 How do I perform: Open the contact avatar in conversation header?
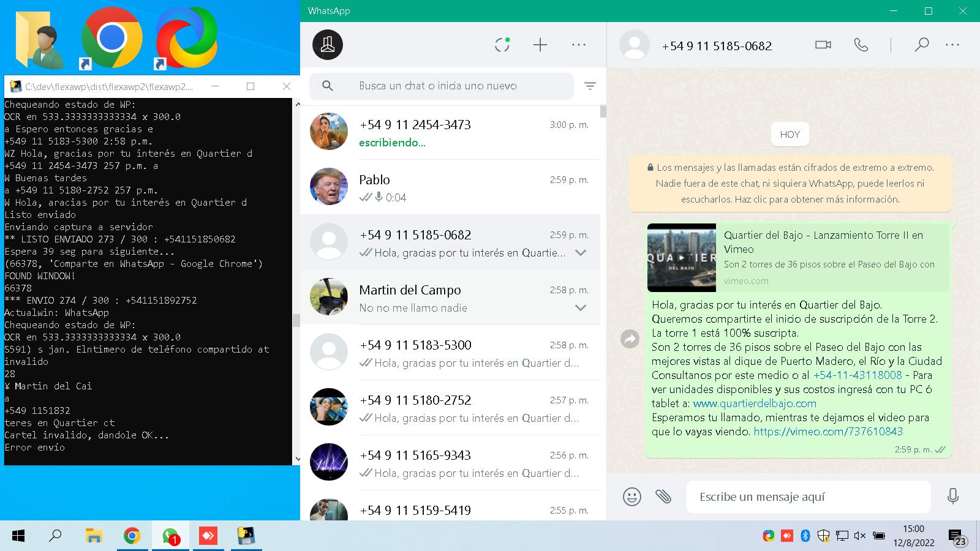tap(635, 45)
